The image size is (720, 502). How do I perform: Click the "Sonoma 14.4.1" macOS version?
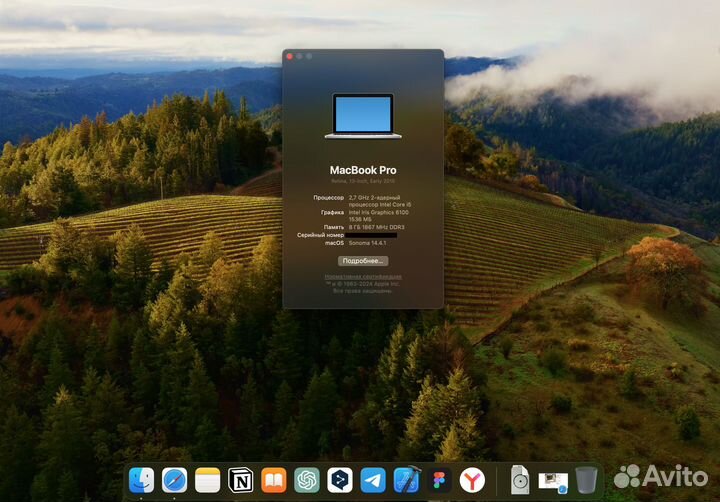[367, 243]
